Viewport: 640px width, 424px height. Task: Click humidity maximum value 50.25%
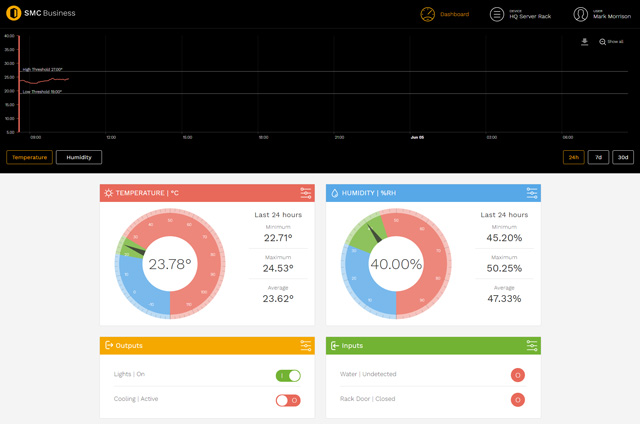[504, 268]
